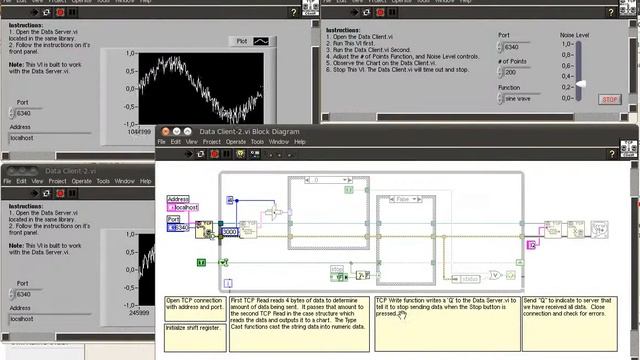Click the status unbundle node
640x360 pixels.
(x=467, y=279)
